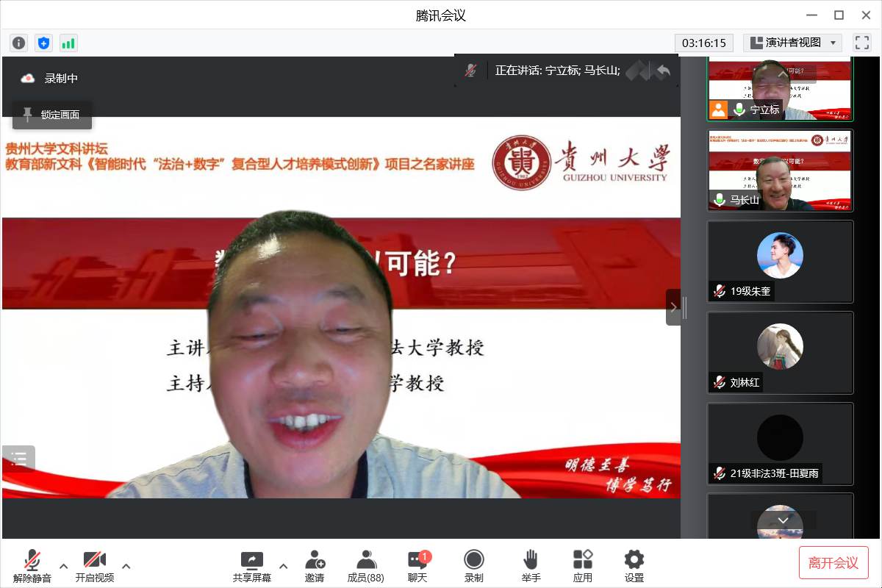Click the 锁定画面 pin button
882x588 pixels.
click(x=52, y=115)
